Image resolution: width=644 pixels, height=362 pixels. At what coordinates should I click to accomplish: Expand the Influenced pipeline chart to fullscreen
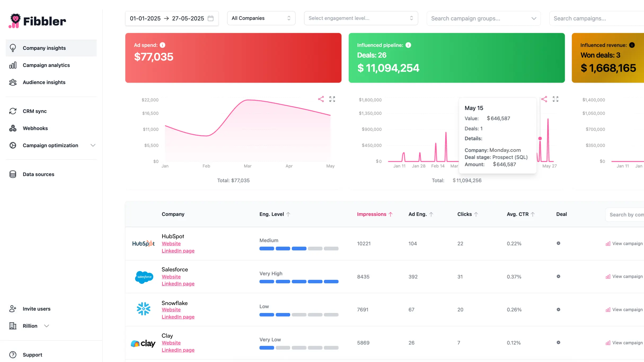[x=556, y=99]
